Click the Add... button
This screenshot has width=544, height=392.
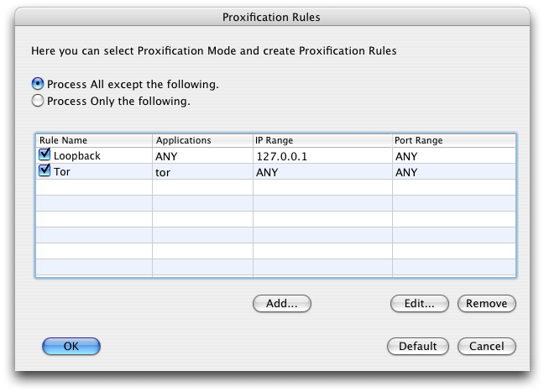[281, 304]
